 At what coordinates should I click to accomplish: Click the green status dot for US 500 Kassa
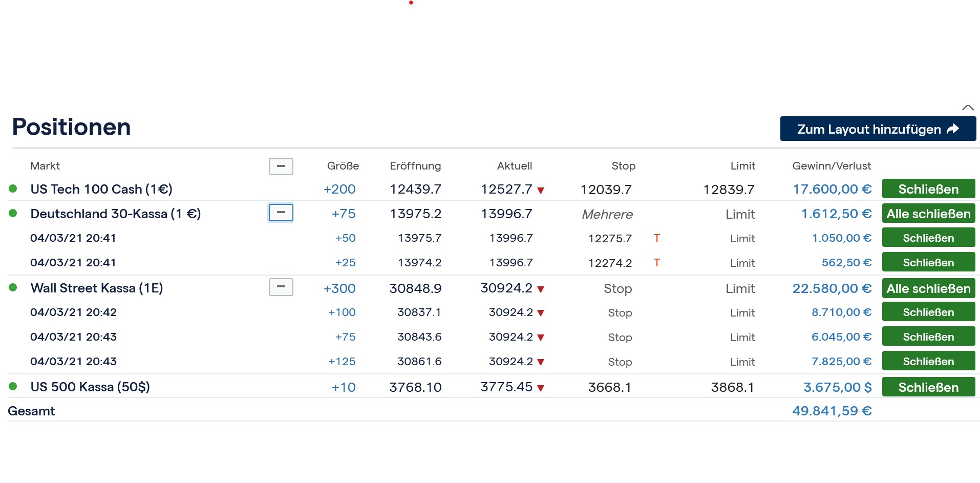[x=12, y=387]
